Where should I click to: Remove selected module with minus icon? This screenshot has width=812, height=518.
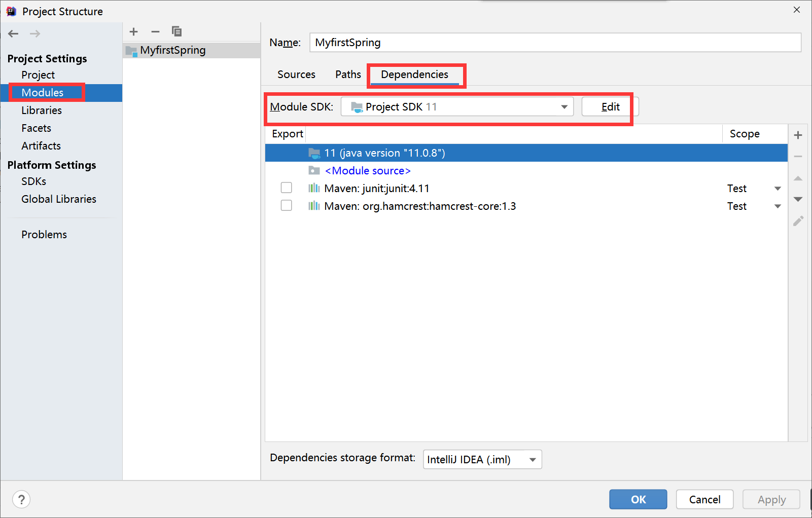155,31
